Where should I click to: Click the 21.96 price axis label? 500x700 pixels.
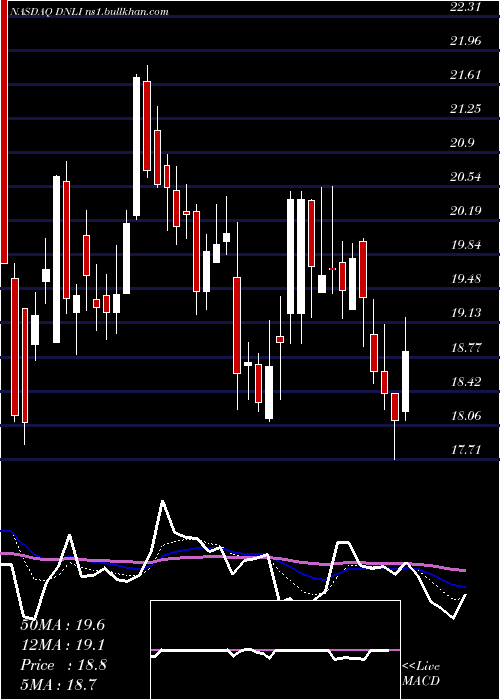(466, 41)
